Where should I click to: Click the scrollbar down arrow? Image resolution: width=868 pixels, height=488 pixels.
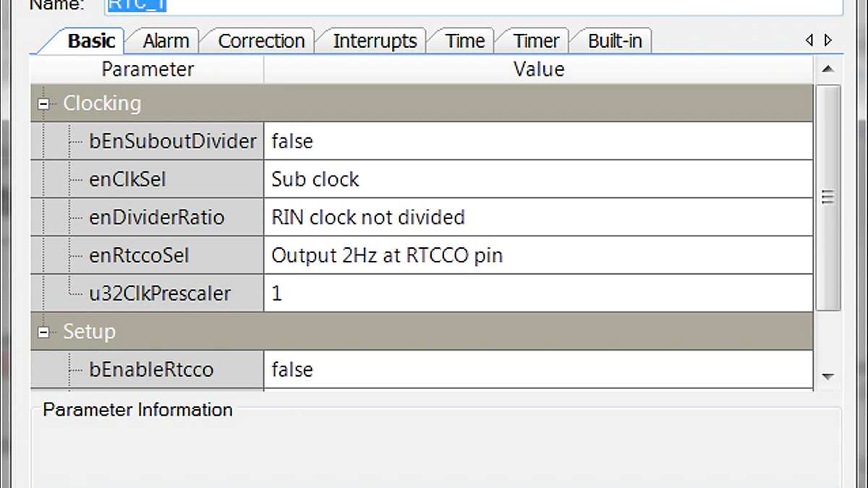827,377
